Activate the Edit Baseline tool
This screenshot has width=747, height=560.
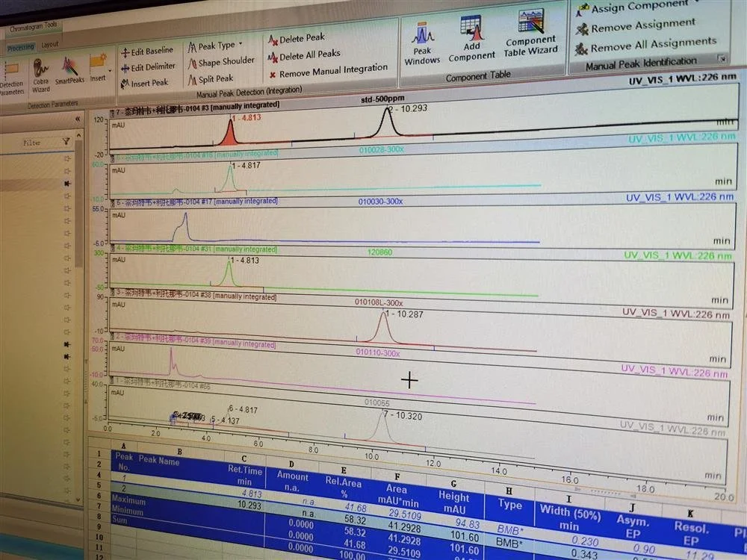point(146,52)
